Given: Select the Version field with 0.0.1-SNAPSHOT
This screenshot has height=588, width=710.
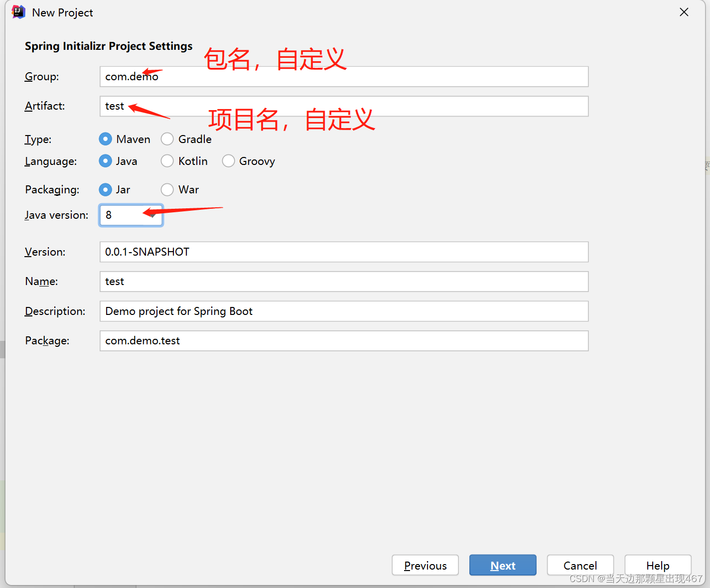Looking at the screenshot, I should (344, 252).
